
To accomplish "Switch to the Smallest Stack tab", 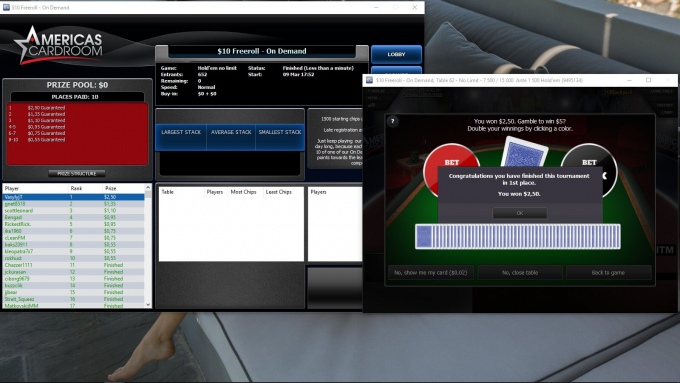I will pos(280,132).
